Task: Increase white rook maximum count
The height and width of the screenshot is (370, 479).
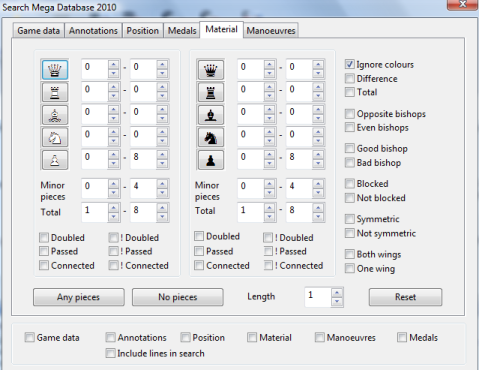Action: coord(162,87)
